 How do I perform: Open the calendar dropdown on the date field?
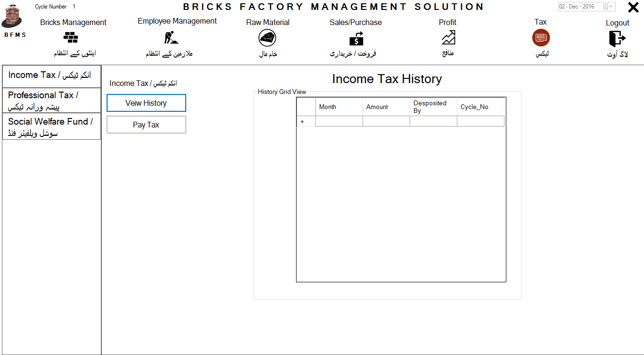(x=608, y=7)
